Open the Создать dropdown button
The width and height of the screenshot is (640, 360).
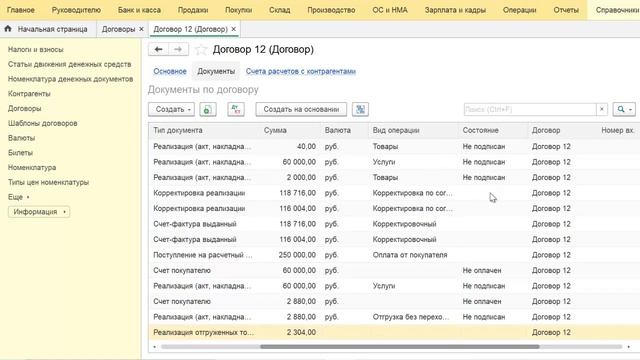171,109
